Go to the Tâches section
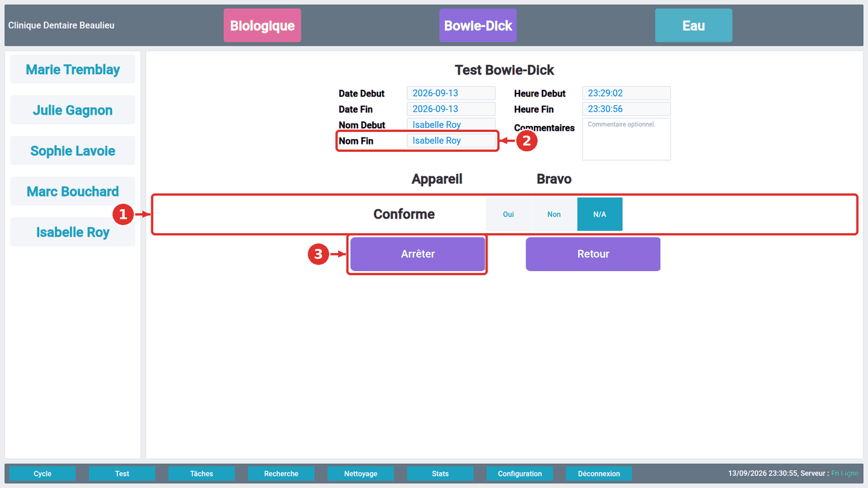868x488 pixels. point(202,474)
